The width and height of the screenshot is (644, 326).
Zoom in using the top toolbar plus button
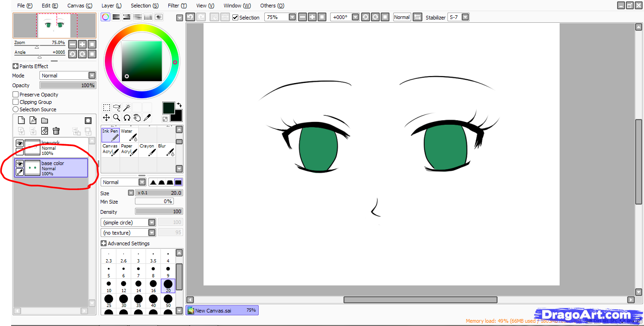tap(313, 17)
